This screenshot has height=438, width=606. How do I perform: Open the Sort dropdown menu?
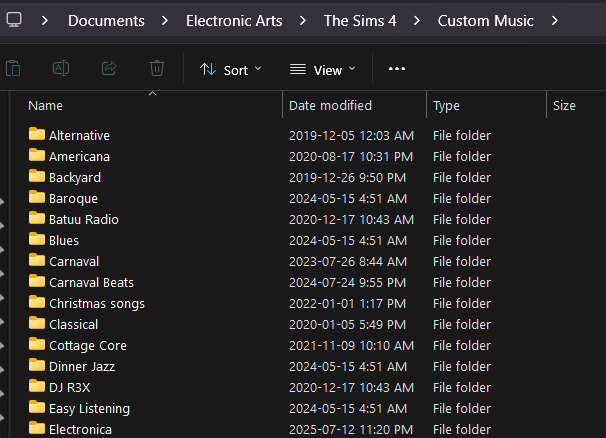click(x=230, y=69)
